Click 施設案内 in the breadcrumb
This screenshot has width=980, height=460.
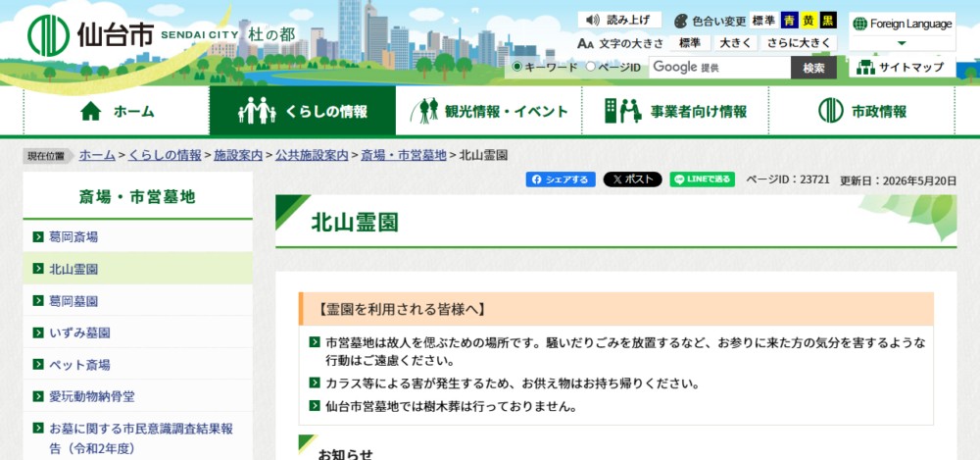point(238,155)
